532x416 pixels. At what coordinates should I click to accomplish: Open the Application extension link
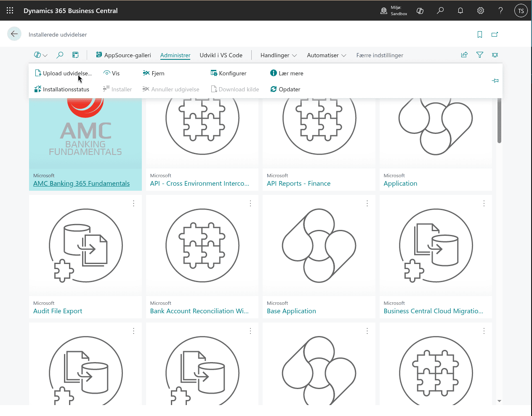pos(400,184)
